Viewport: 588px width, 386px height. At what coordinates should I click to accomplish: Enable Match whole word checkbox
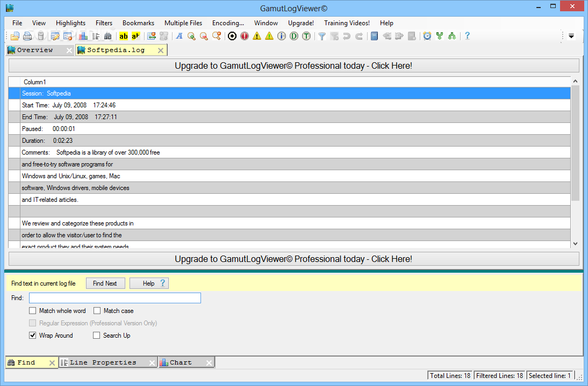[33, 311]
